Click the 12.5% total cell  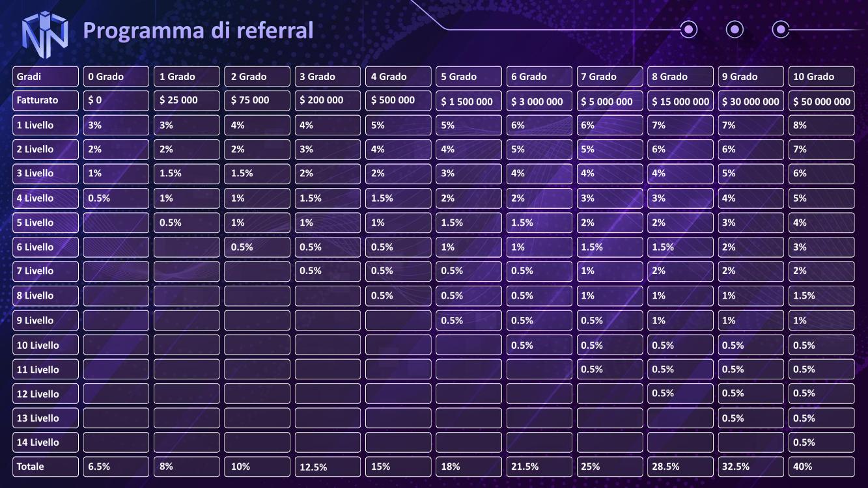(328, 467)
